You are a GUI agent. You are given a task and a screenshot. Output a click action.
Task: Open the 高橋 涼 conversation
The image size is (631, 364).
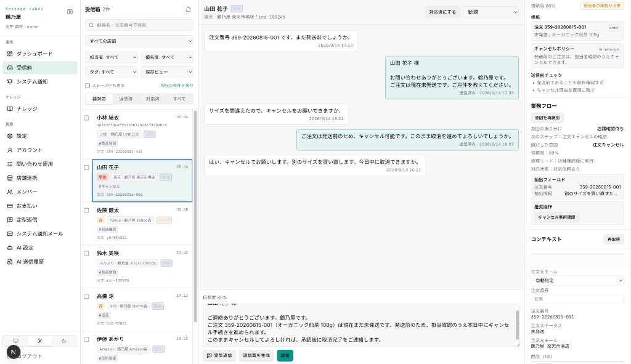(142, 309)
